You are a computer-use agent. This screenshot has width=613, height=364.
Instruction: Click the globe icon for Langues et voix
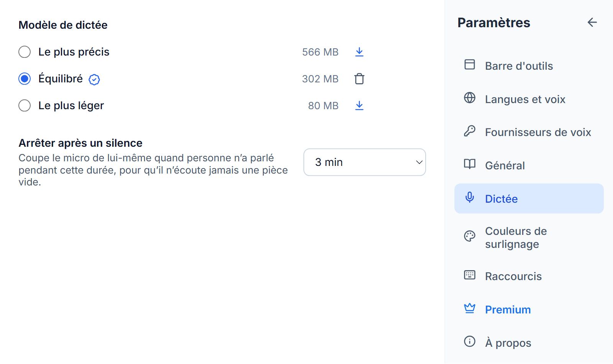470,98
